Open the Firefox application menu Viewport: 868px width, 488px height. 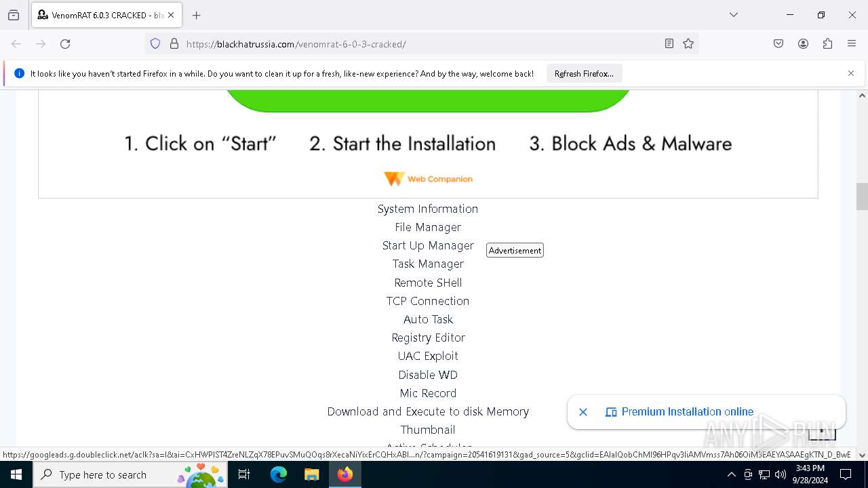[852, 44]
